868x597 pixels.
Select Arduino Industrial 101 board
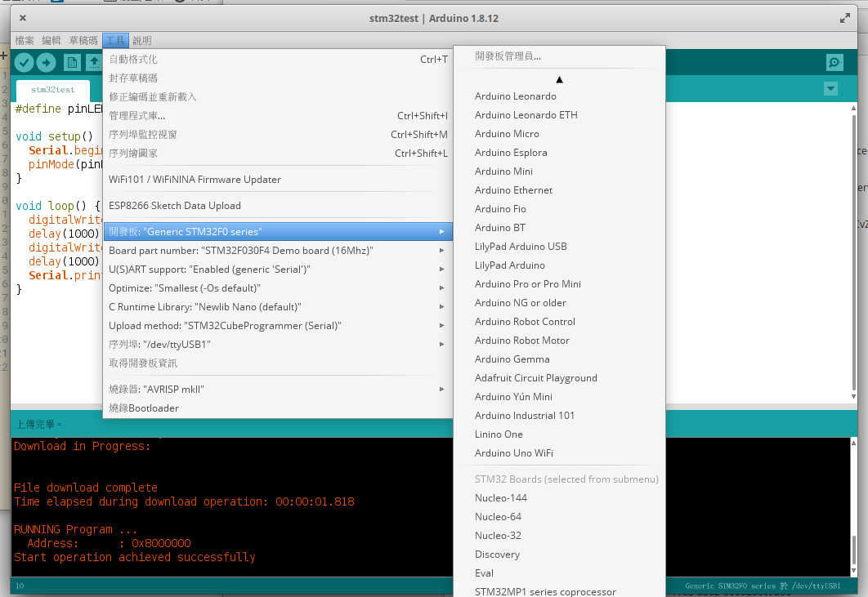point(559,416)
